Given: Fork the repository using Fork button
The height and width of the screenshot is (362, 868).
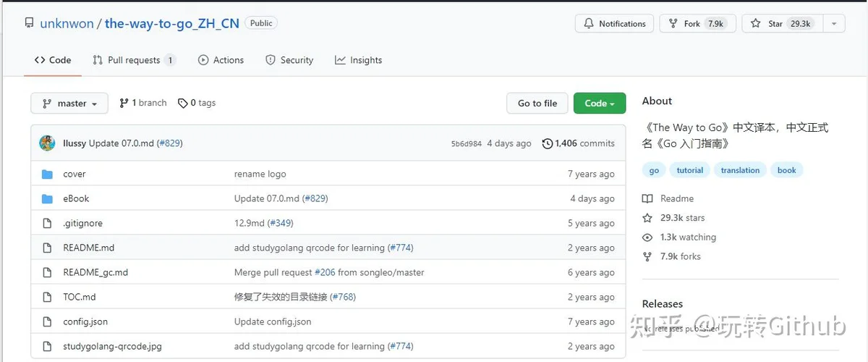Looking at the screenshot, I should [697, 24].
